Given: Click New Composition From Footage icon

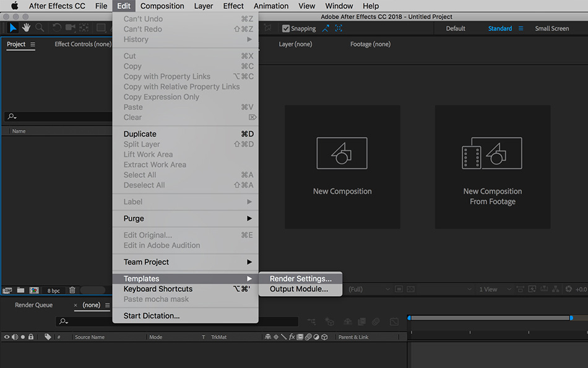Looking at the screenshot, I should pos(492,153).
